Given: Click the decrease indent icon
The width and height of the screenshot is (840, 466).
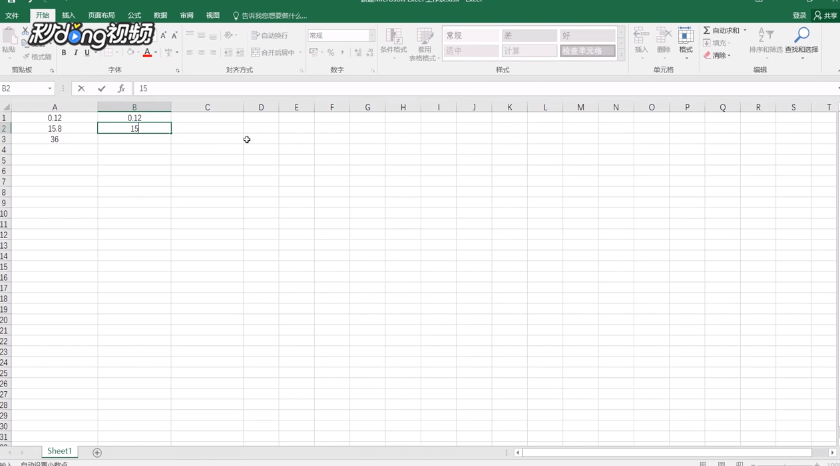Looking at the screenshot, I should pyautogui.click(x=228, y=52).
